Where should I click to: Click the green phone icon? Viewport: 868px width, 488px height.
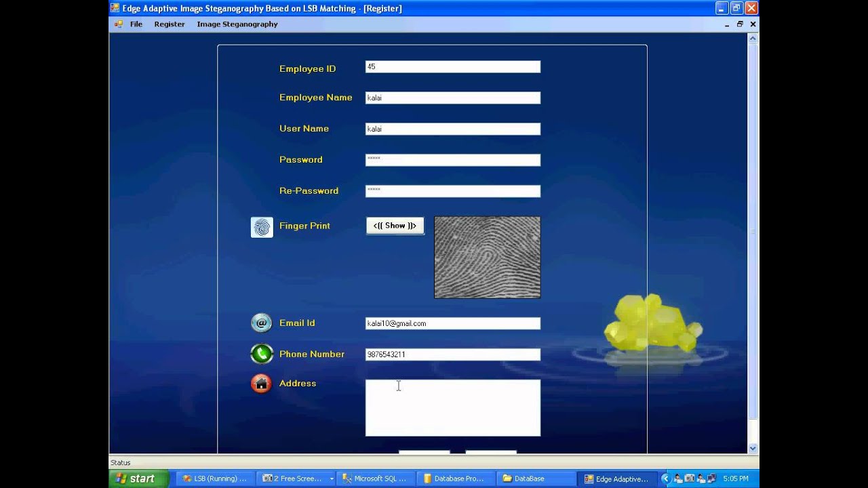(x=261, y=354)
